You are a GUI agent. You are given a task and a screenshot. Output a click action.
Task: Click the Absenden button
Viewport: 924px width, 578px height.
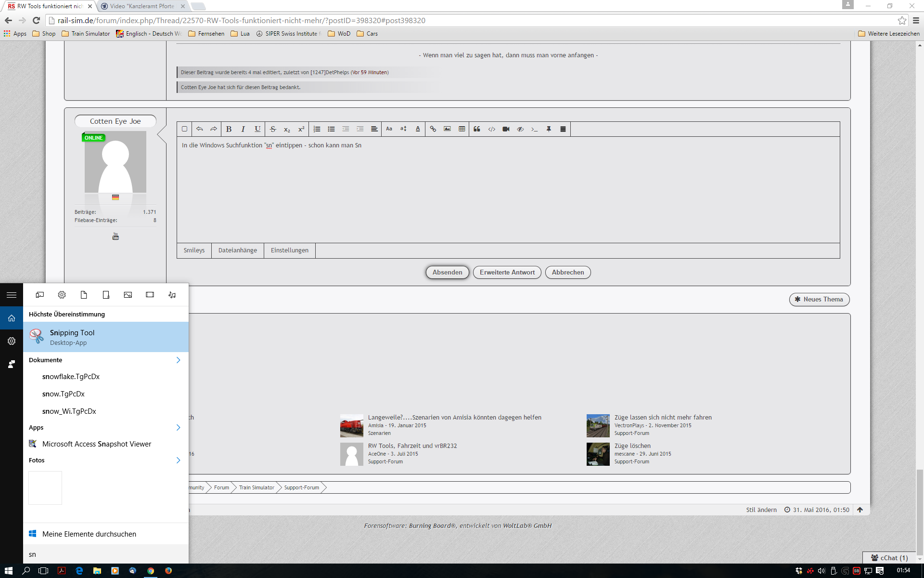point(447,273)
